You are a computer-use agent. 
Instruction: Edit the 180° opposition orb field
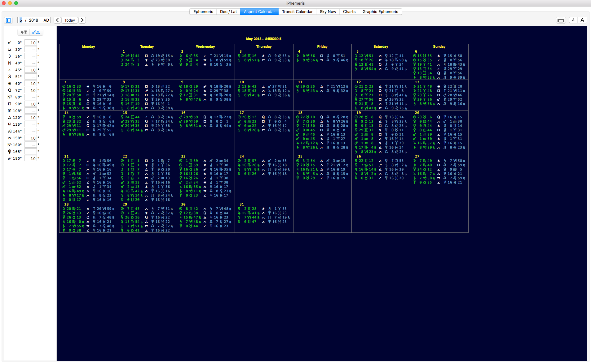pos(31,158)
